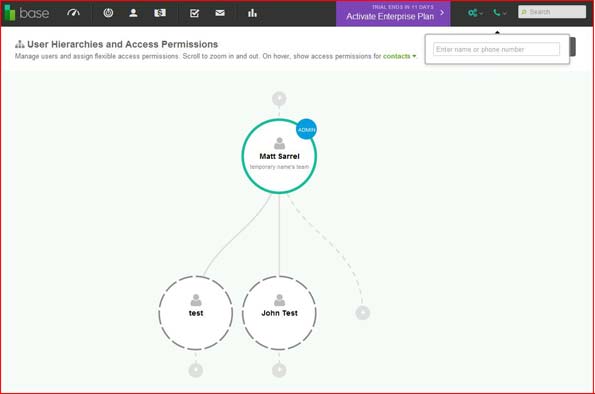The image size is (595, 394).
Task: Open the Deals dollar icon
Action: (x=160, y=13)
